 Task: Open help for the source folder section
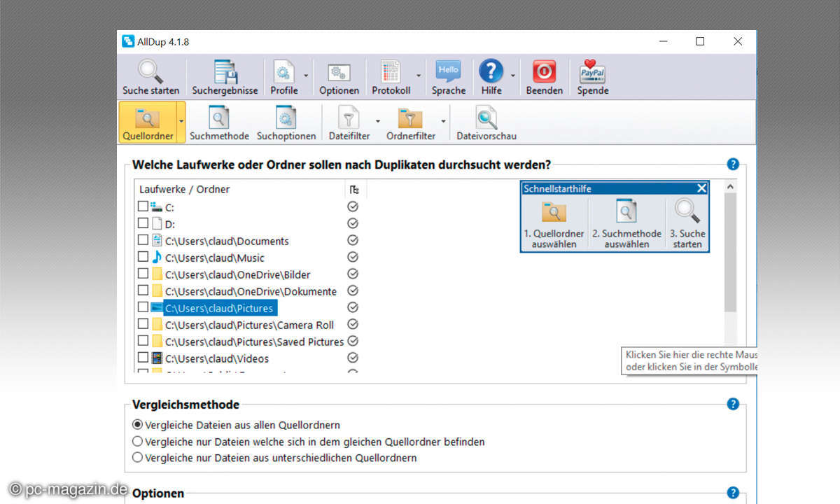(x=733, y=164)
